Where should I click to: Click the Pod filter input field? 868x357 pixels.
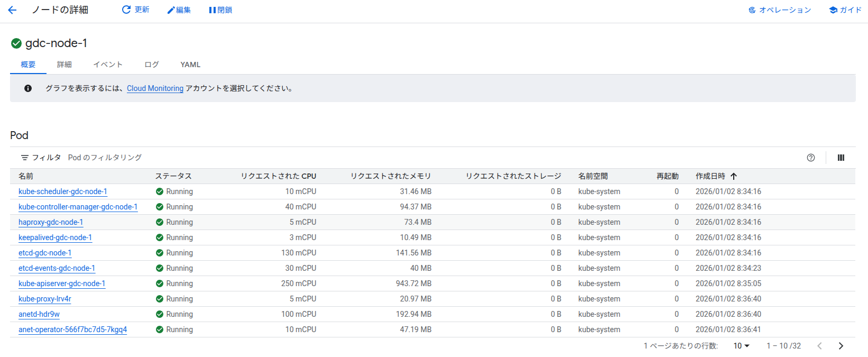coord(211,158)
